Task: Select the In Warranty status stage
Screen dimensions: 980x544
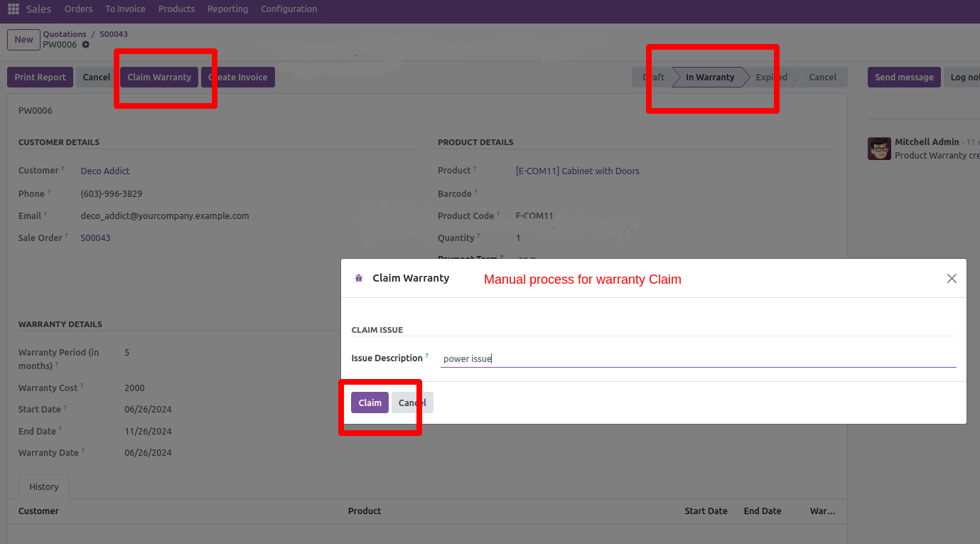Action: click(x=709, y=78)
